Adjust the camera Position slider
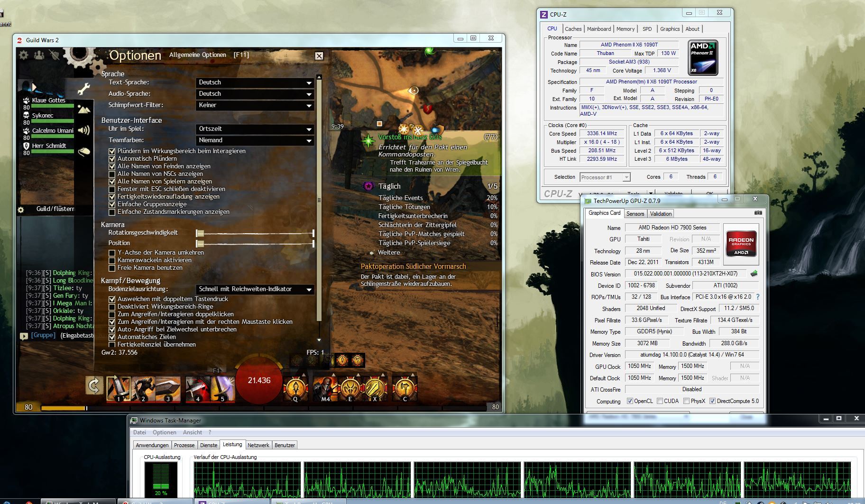Screen dimensions: 865x504 pyautogui.click(x=255, y=244)
